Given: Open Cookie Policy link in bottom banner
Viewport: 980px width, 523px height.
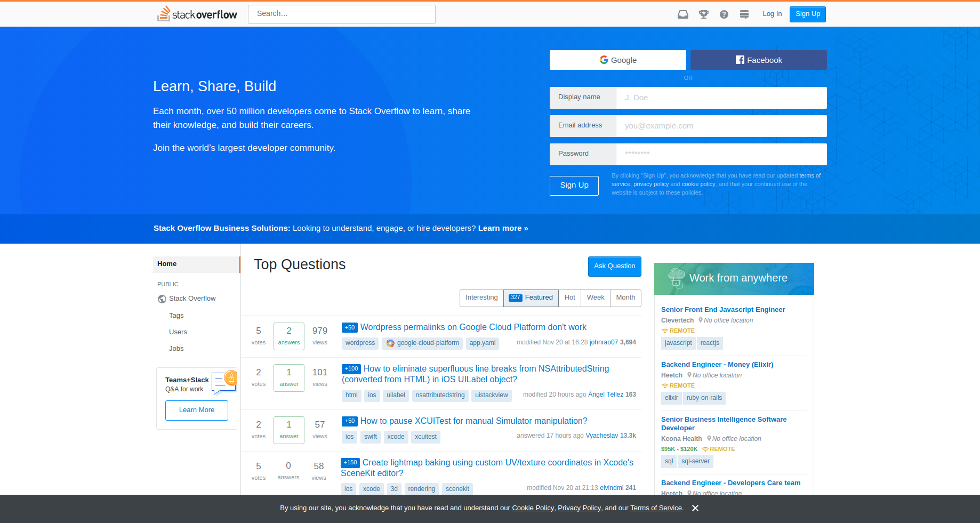Looking at the screenshot, I should point(533,508).
